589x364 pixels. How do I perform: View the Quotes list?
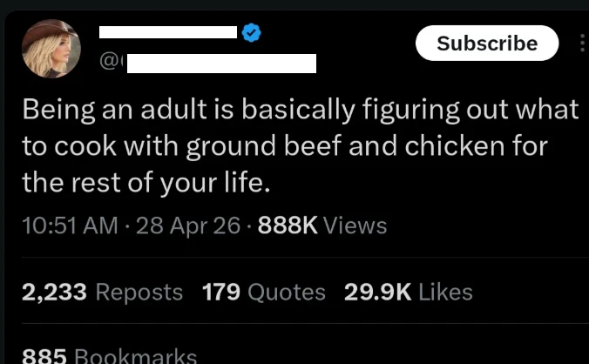click(287, 292)
